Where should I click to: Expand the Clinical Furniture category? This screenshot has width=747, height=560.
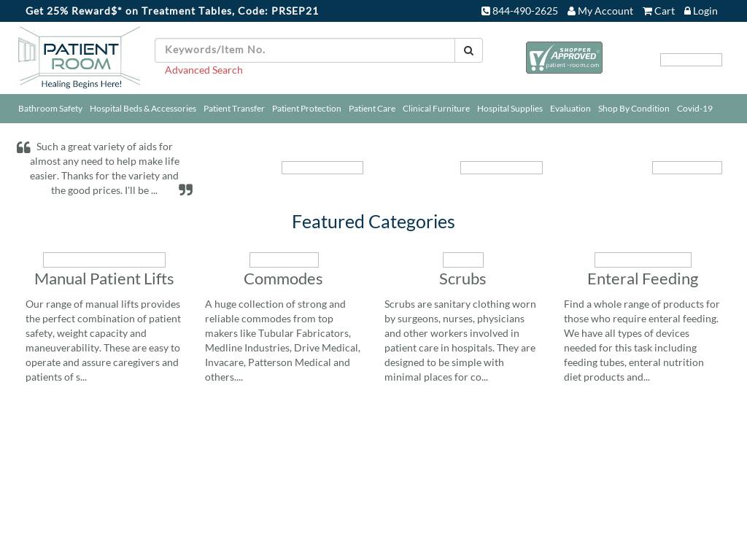[436, 109]
